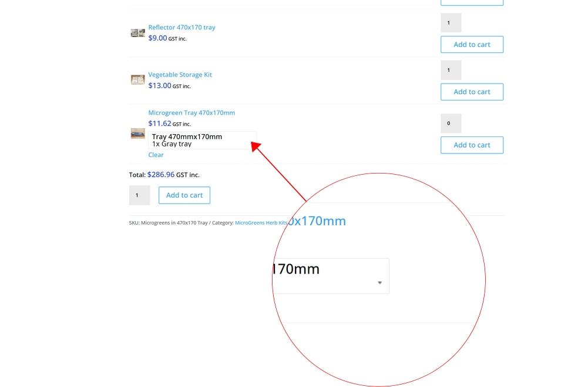Expand the Tray 470mmx170mm variation dropdown
The width and height of the screenshot is (588, 387).
pyautogui.click(x=202, y=140)
